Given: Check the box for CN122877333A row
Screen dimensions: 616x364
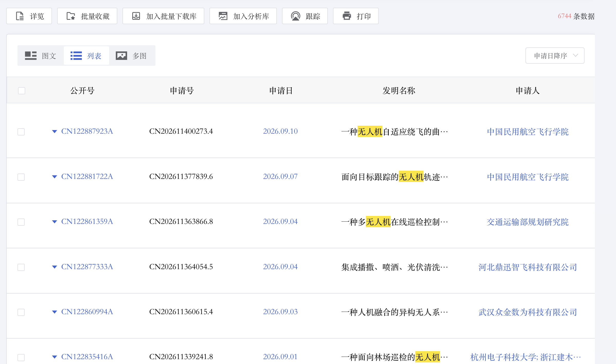Looking at the screenshot, I should click(21, 267).
